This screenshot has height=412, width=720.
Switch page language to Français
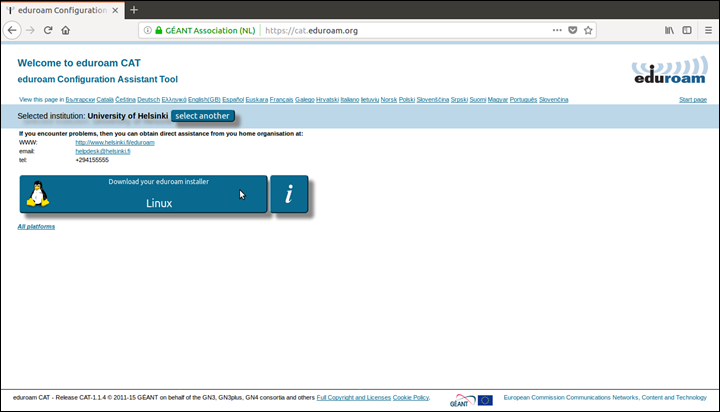tap(281, 100)
